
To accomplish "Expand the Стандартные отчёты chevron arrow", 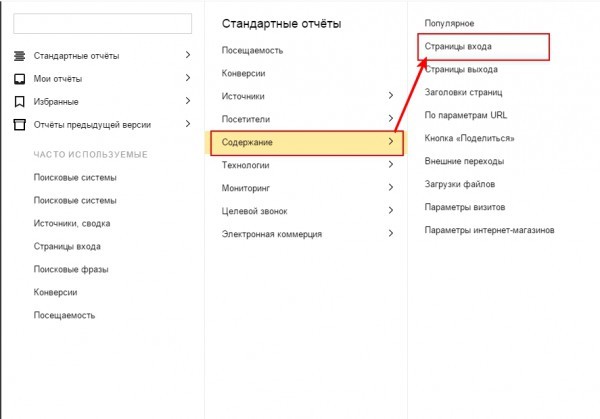I will 188,55.
